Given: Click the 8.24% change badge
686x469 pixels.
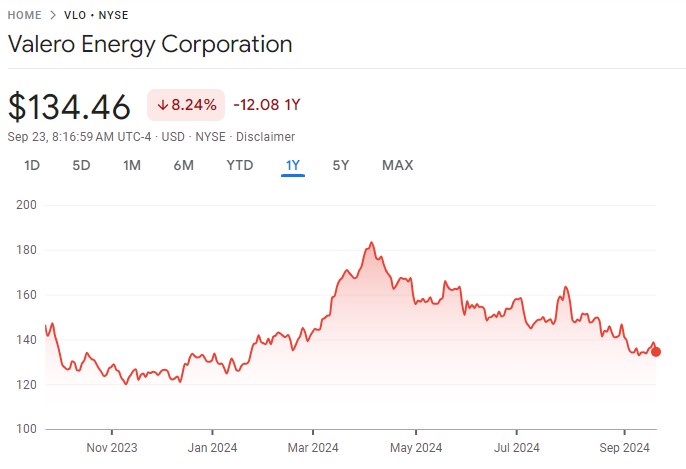Looking at the screenshot, I should pyautogui.click(x=186, y=105).
